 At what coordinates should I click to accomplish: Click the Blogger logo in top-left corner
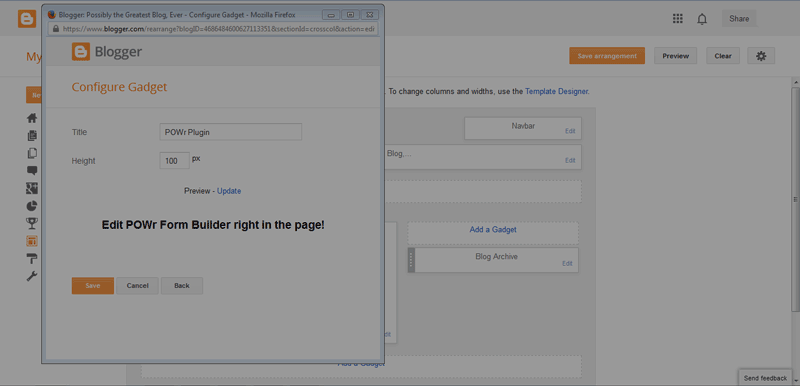pos(27,19)
